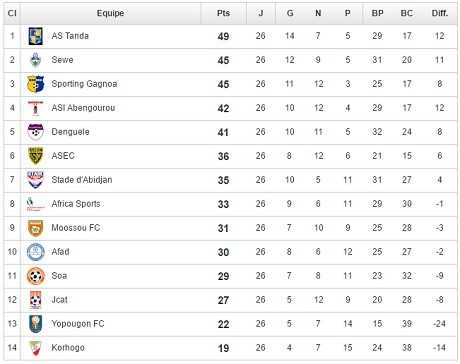This screenshot has height=364, width=460.
Task: Click the Yopougon FC shield icon
Action: (36, 324)
